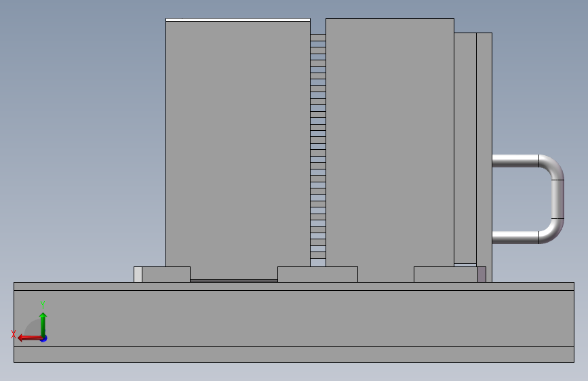This screenshot has height=381, width=588.
Task: Select the small light-gray end cap on the left foot
Action: pos(138,275)
